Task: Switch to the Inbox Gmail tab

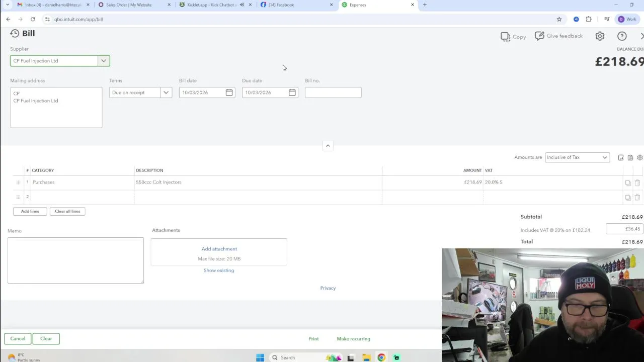Action: pos(54,5)
